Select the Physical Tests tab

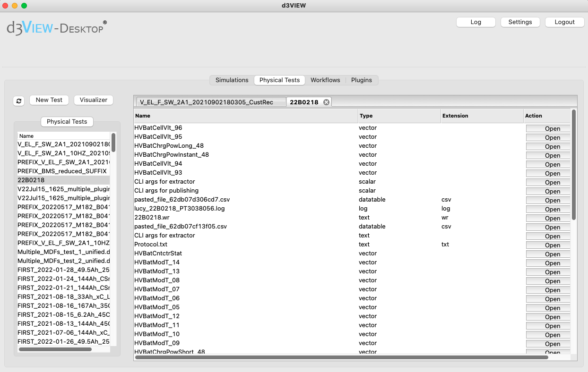point(279,80)
